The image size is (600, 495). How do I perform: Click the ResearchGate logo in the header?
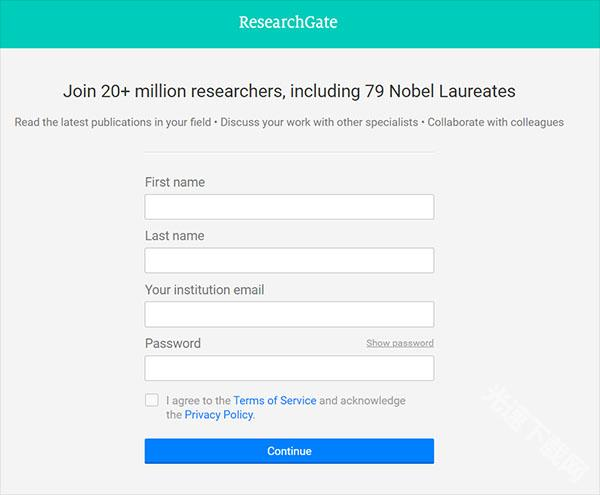(288, 22)
